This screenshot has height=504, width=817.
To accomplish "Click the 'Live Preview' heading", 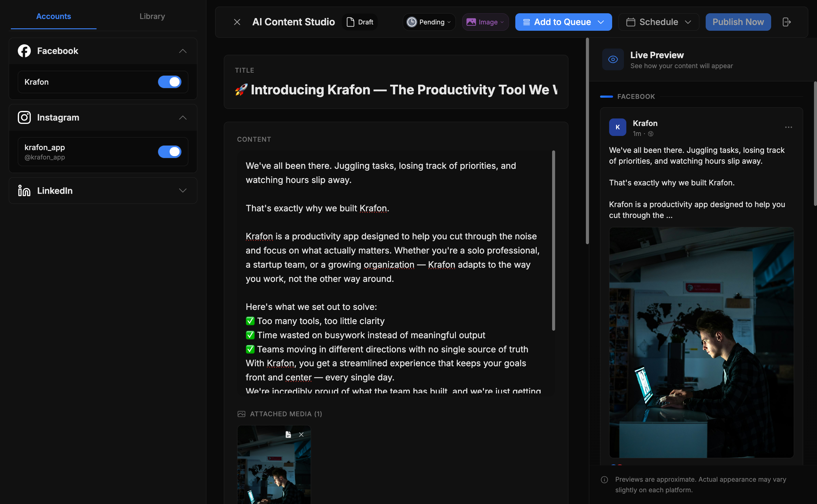I will 657,55.
